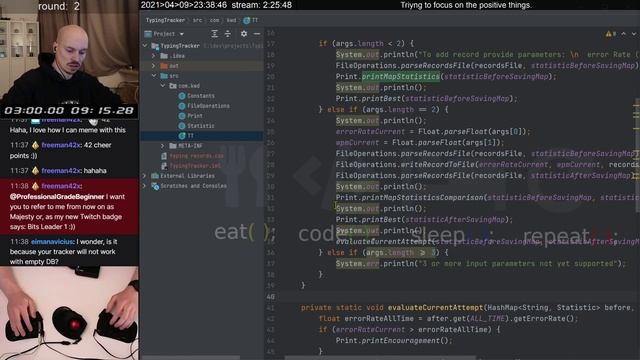The width and height of the screenshot is (640, 360).
Task: Click the bits badge beside 'hahaha' message
Action: point(36,171)
